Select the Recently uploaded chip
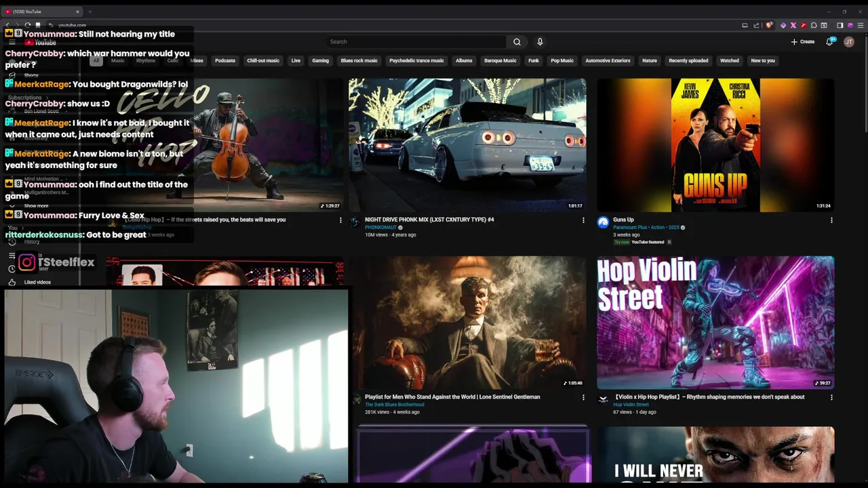868x488 pixels. [688, 60]
